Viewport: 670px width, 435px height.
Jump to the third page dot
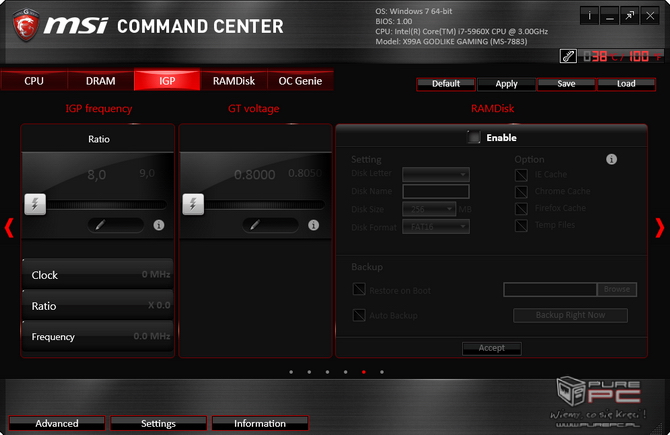[327, 372]
